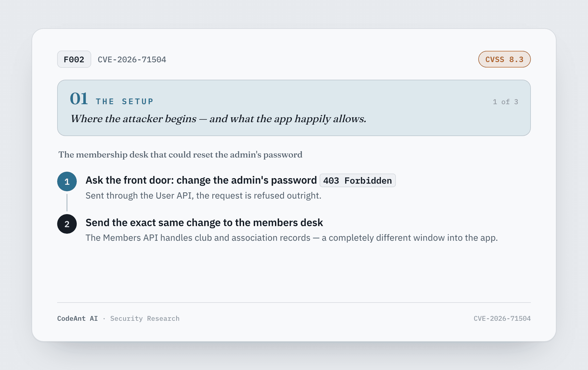The width and height of the screenshot is (588, 370).
Task: Click the italic attacker begins tagline
Action: tap(218, 119)
